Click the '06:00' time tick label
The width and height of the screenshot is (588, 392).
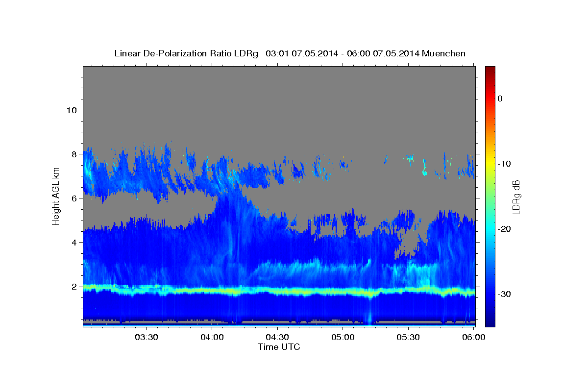[x=474, y=338]
